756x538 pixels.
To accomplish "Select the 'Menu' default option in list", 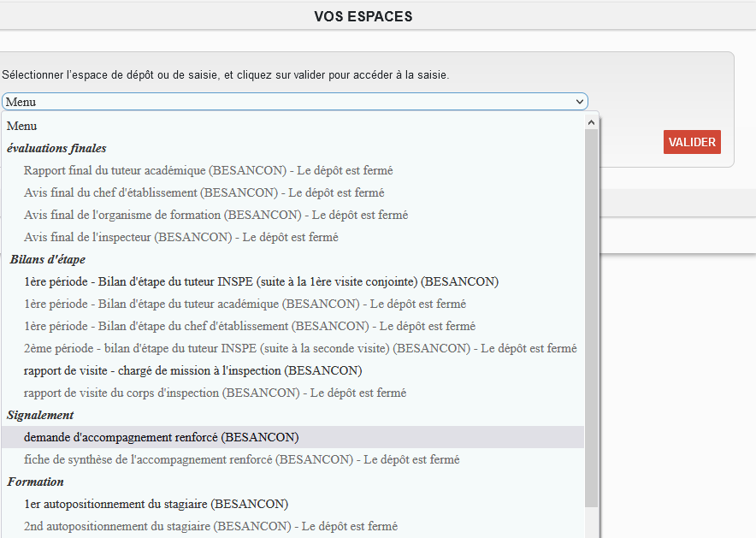I will click(21, 126).
